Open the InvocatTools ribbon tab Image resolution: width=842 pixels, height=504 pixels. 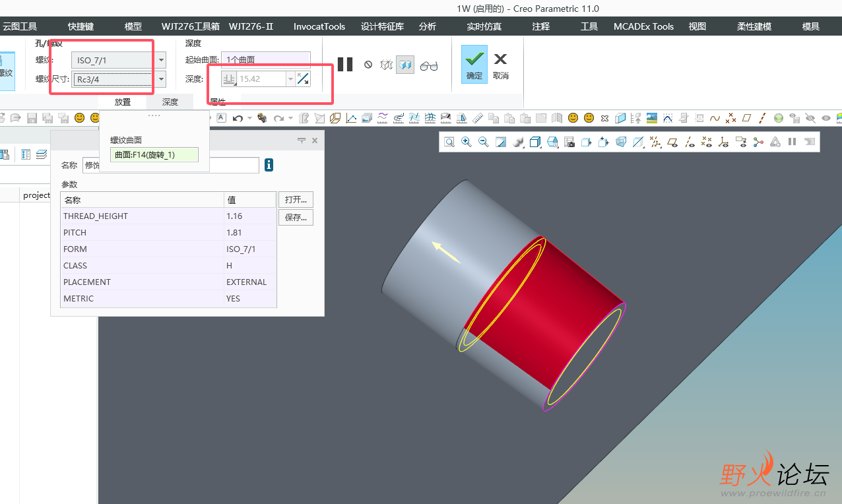click(319, 26)
